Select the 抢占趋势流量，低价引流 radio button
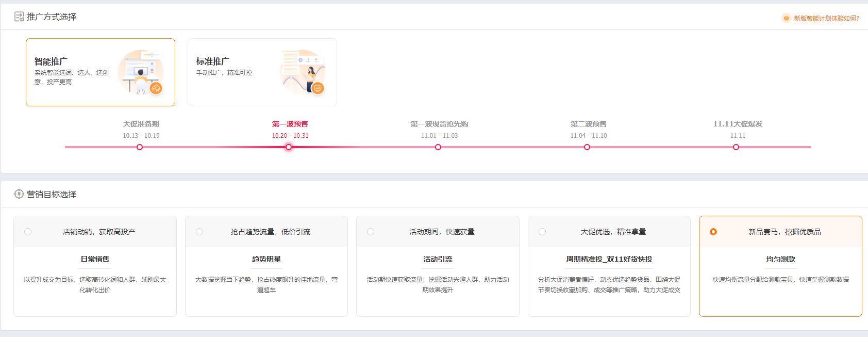This screenshot has width=868, height=337. click(x=199, y=232)
